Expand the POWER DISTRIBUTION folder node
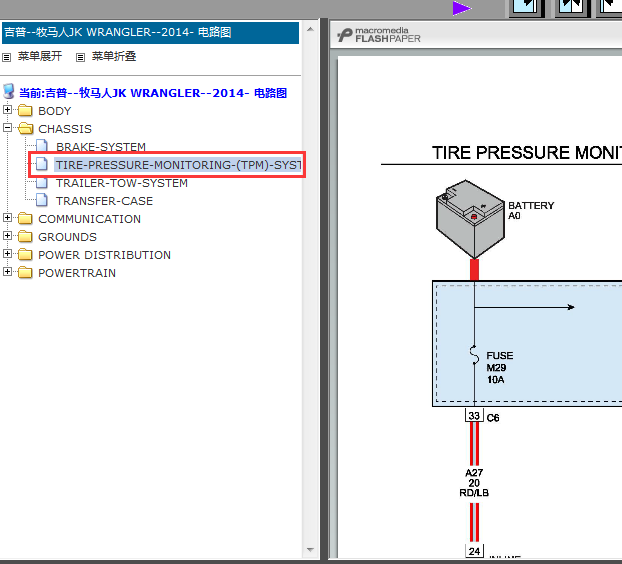The width and height of the screenshot is (622, 564). [x=7, y=253]
